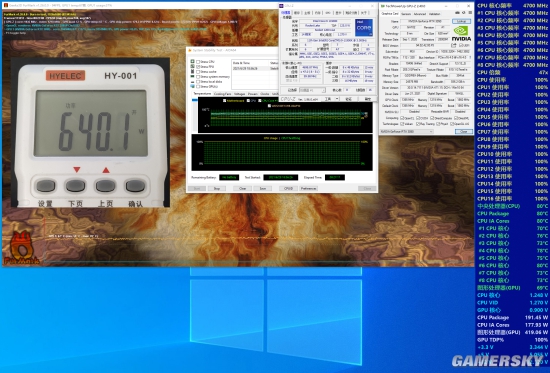The height and width of the screenshot is (373, 550).
Task: Open the Cooling Fans tab in AIDA64
Action: tap(222, 94)
